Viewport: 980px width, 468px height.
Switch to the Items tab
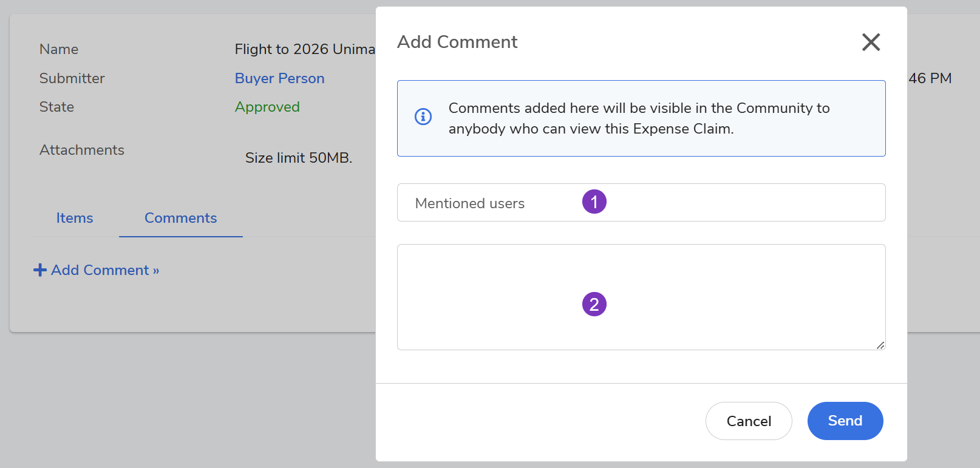point(75,218)
